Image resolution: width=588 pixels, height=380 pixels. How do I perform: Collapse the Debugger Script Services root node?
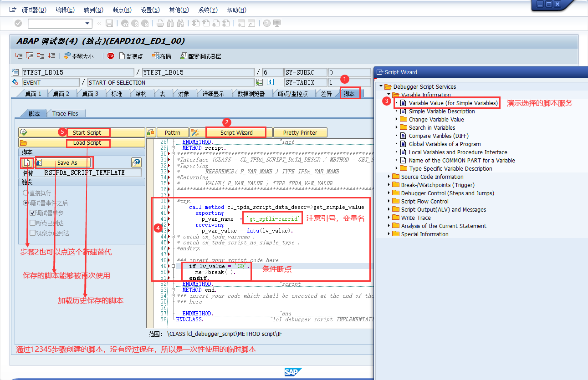381,86
